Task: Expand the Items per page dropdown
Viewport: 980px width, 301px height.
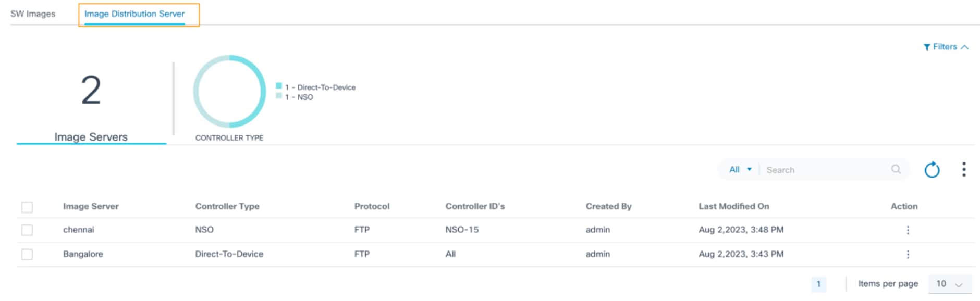Action: pyautogui.click(x=949, y=284)
